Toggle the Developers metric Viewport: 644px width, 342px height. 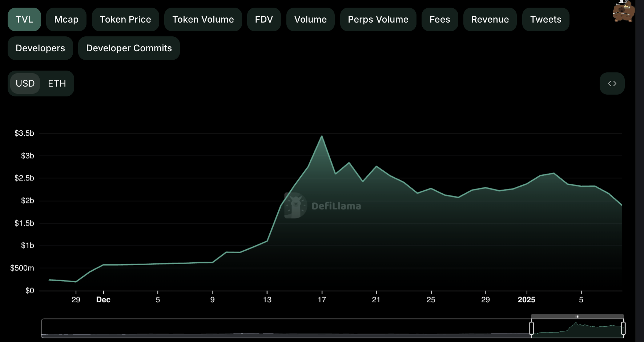40,48
